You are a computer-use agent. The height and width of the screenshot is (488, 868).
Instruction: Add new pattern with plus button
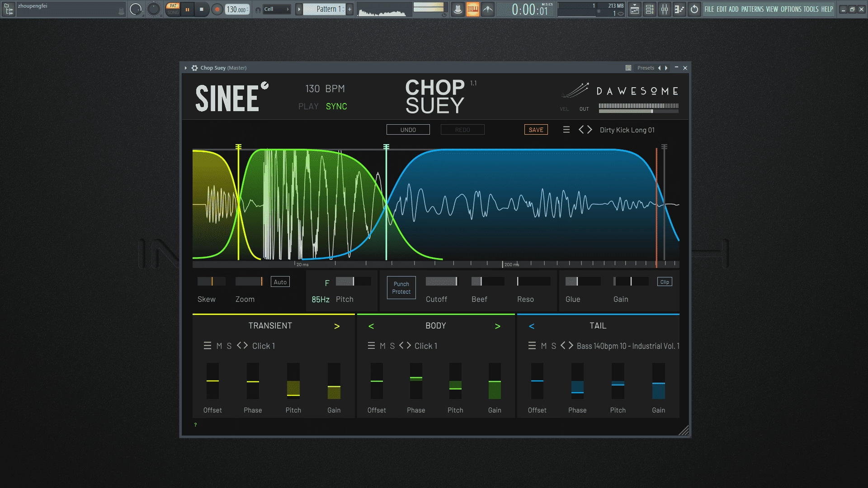[x=349, y=9]
